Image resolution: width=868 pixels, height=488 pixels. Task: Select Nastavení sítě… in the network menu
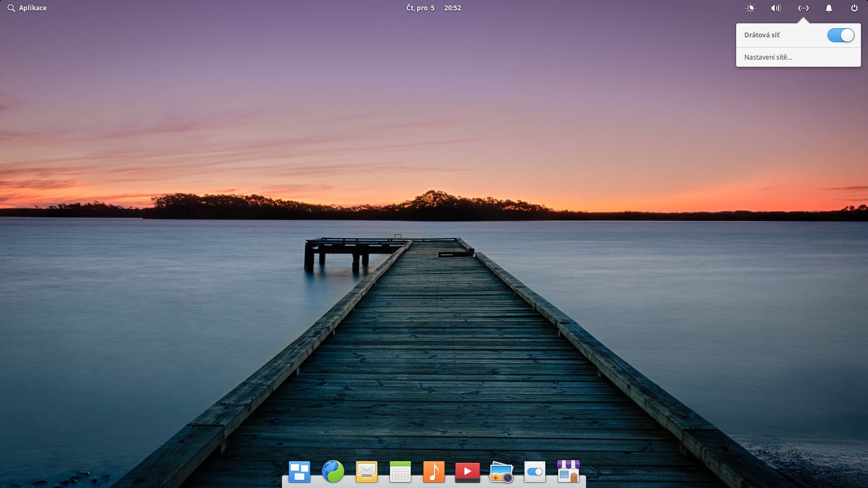point(768,57)
